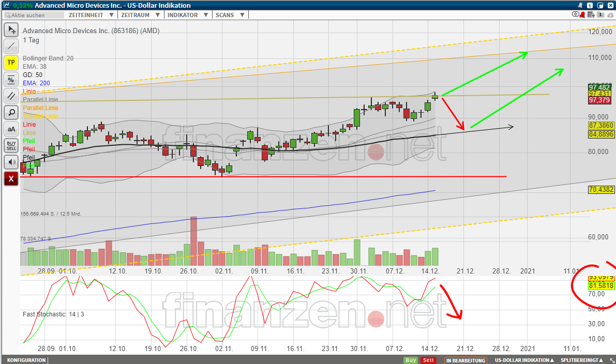The height and width of the screenshot is (364, 616).
Task: Click the red alarm bell icon
Action: pos(582,15)
